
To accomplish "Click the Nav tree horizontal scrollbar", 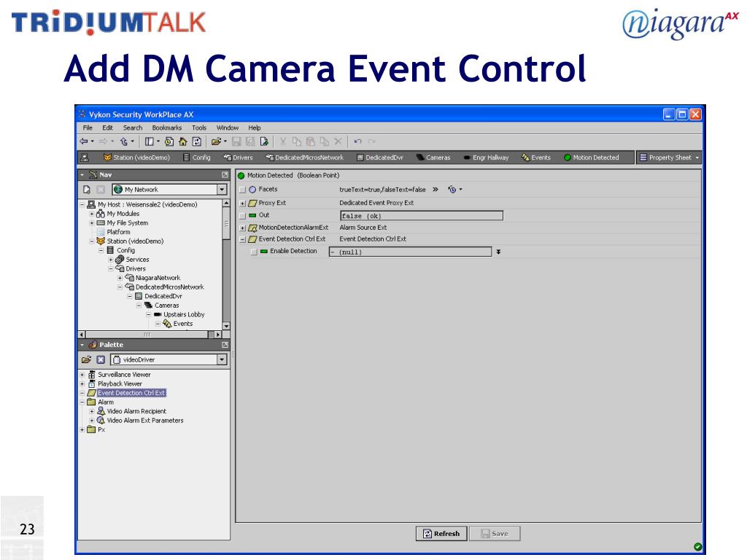I will 150,334.
